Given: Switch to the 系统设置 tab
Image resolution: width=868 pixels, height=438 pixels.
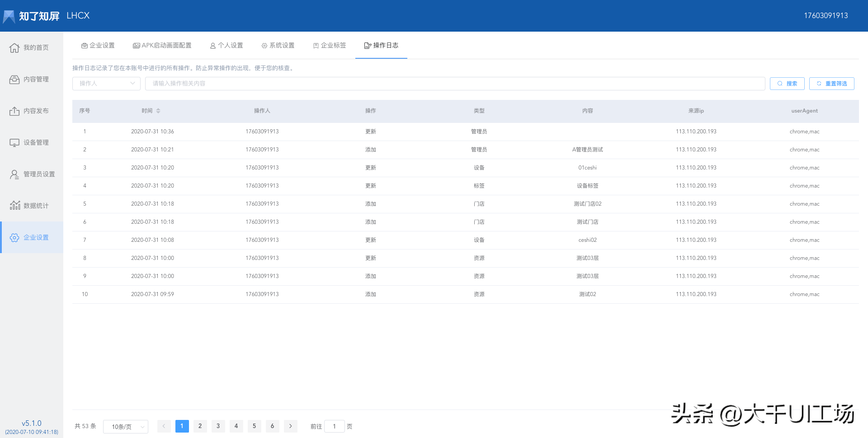Looking at the screenshot, I should (278, 45).
